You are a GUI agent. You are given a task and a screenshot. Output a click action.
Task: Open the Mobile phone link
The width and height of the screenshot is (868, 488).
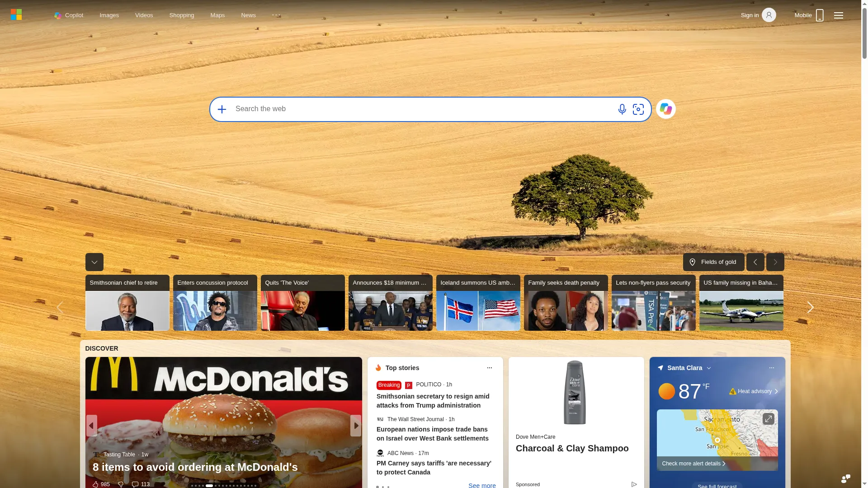(809, 15)
